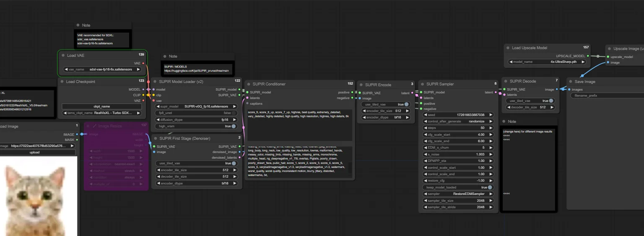Decrease cfg_scale_start with the left arrow
This screenshot has height=236, width=644.
coord(425,135)
